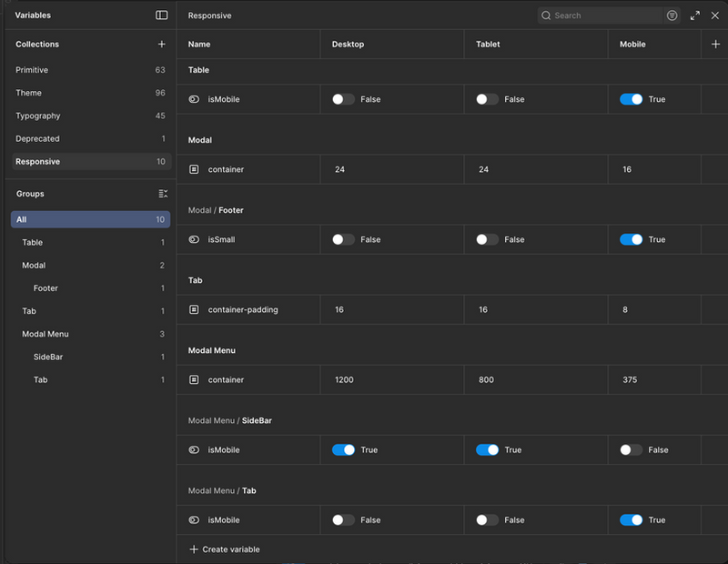Image resolution: width=728 pixels, height=564 pixels.
Task: Edit Modal container Mobile value 16
Action: point(654,169)
